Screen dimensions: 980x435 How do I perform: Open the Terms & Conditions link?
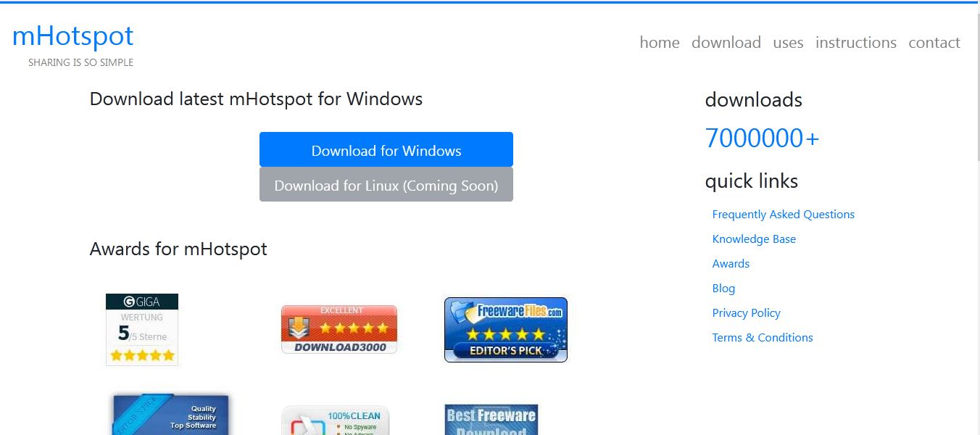763,338
